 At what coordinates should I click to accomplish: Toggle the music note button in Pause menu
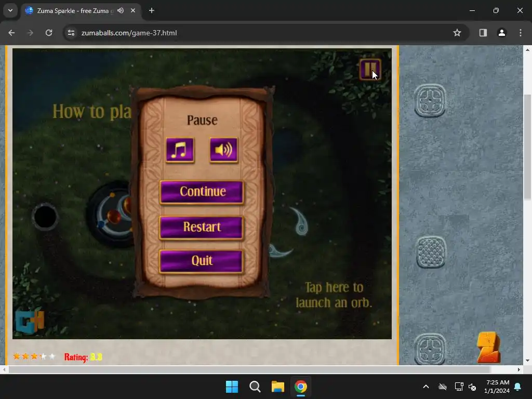pos(180,150)
